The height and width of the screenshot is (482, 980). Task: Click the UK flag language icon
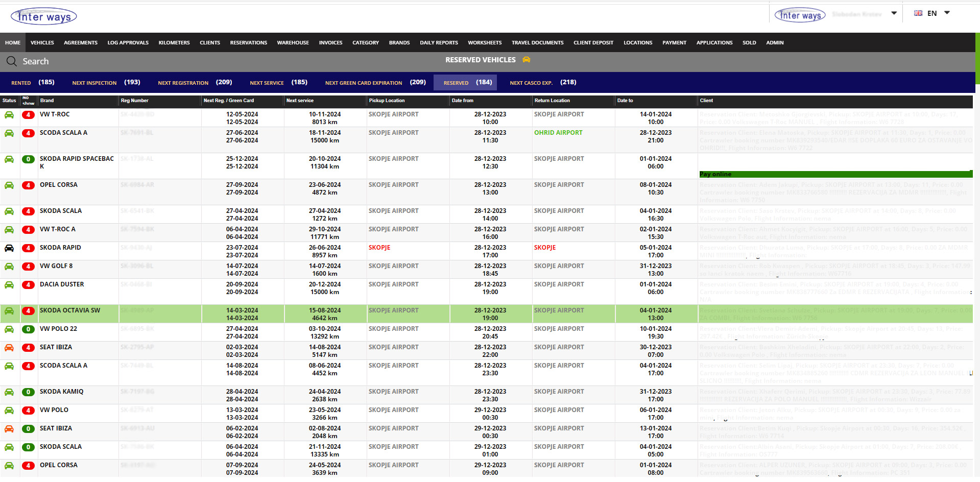tap(918, 13)
